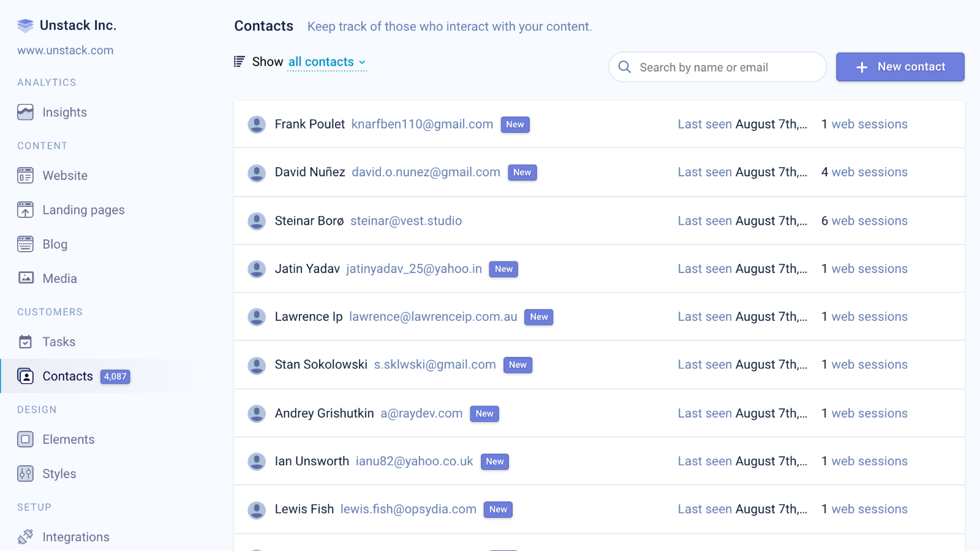Select the Media library icon
The width and height of the screenshot is (980, 551).
click(24, 277)
